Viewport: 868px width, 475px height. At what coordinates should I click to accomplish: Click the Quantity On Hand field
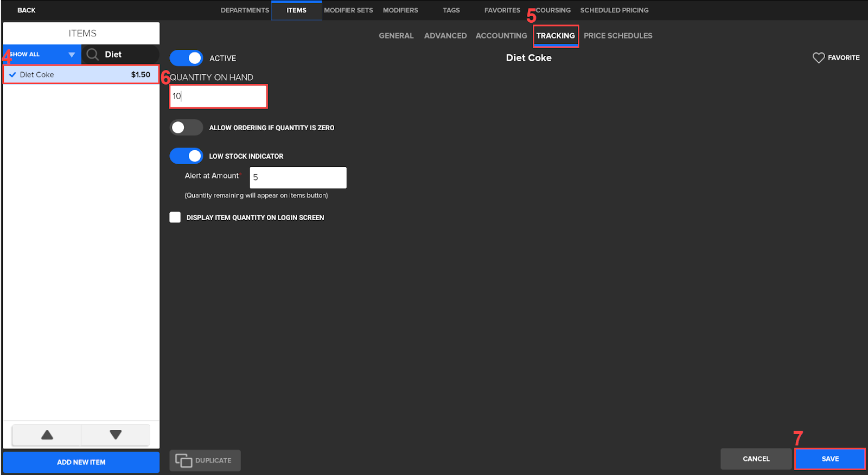pyautogui.click(x=218, y=97)
